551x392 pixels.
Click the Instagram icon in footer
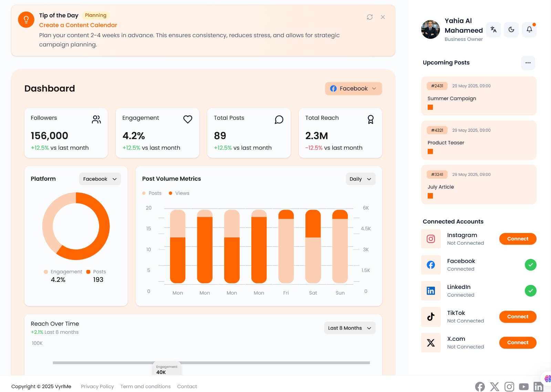click(x=509, y=387)
